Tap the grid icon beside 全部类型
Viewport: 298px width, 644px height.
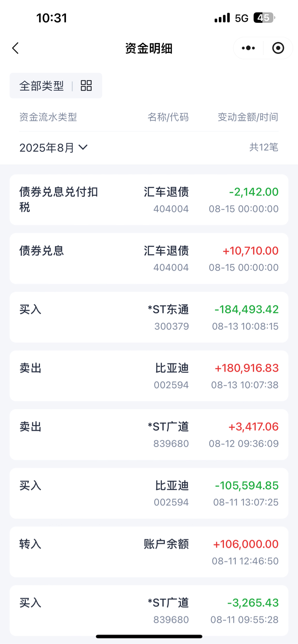(86, 86)
